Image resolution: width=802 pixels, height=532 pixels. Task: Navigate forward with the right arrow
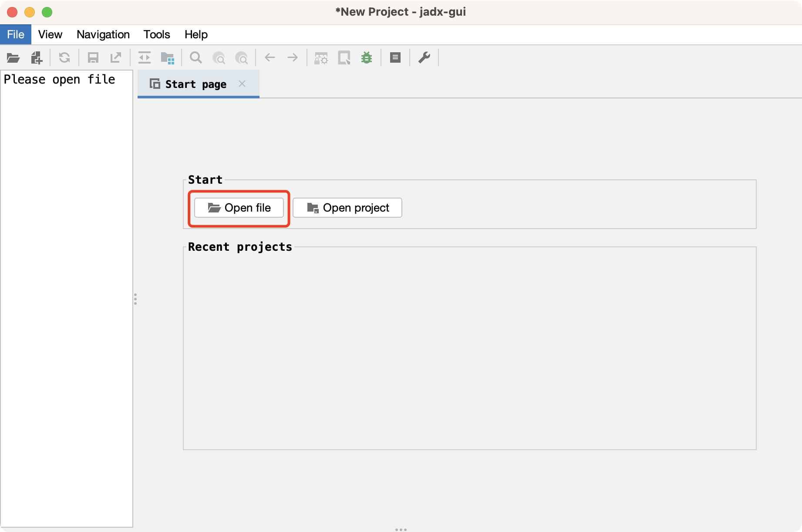(293, 58)
